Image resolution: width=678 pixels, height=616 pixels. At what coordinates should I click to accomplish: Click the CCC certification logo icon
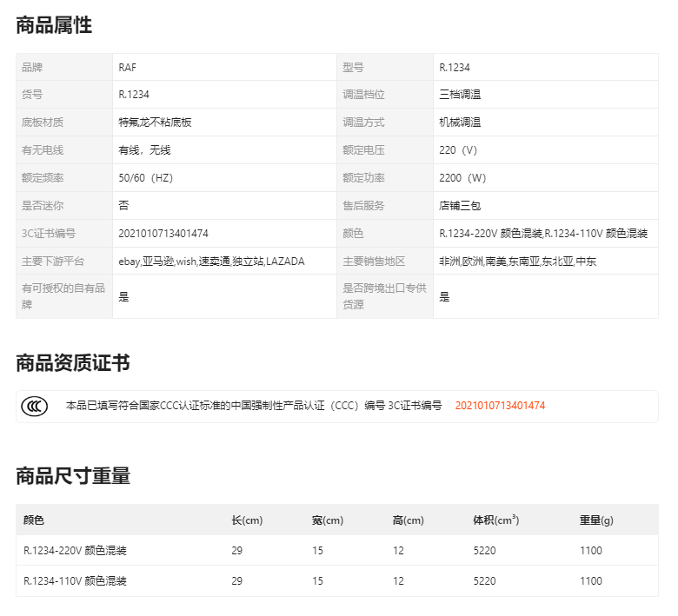[x=35, y=407]
